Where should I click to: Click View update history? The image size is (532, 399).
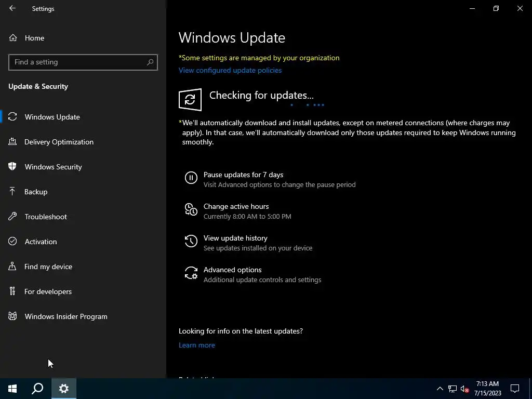(235, 238)
